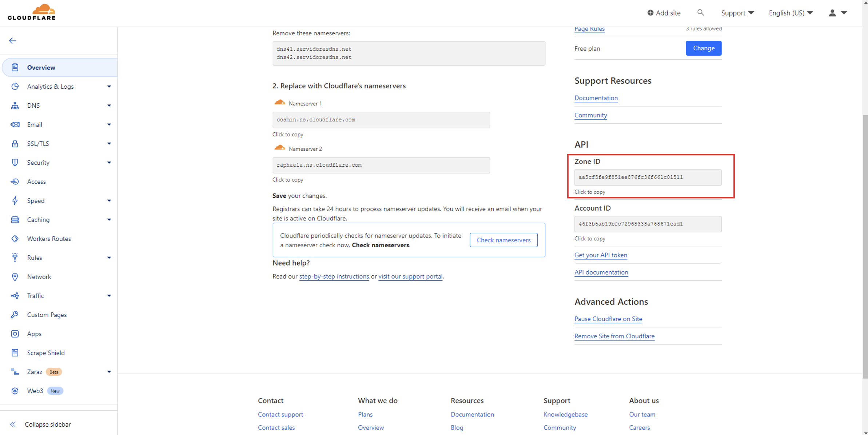Go back with the left arrow icon

point(13,41)
